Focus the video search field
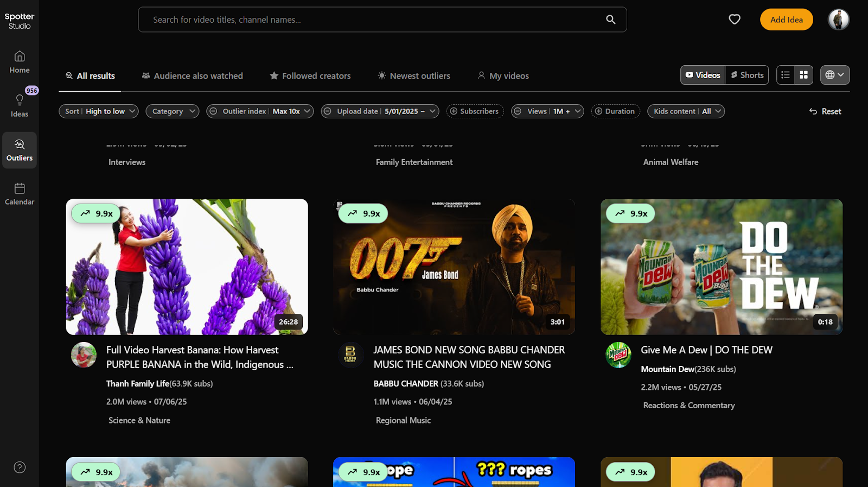This screenshot has height=487, width=868. pyautogui.click(x=382, y=20)
